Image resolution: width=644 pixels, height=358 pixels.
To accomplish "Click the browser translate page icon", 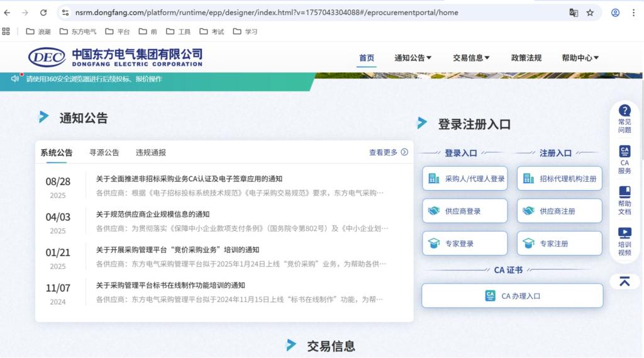I will 574,13.
